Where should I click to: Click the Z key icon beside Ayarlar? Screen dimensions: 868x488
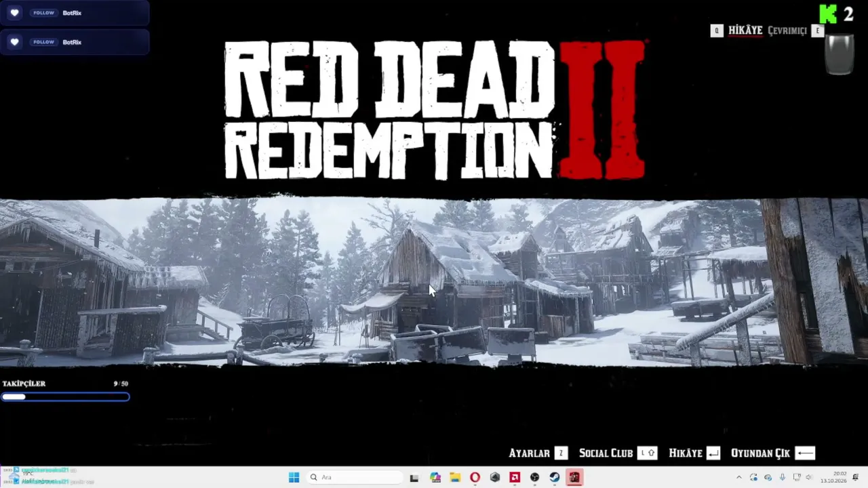(x=561, y=453)
